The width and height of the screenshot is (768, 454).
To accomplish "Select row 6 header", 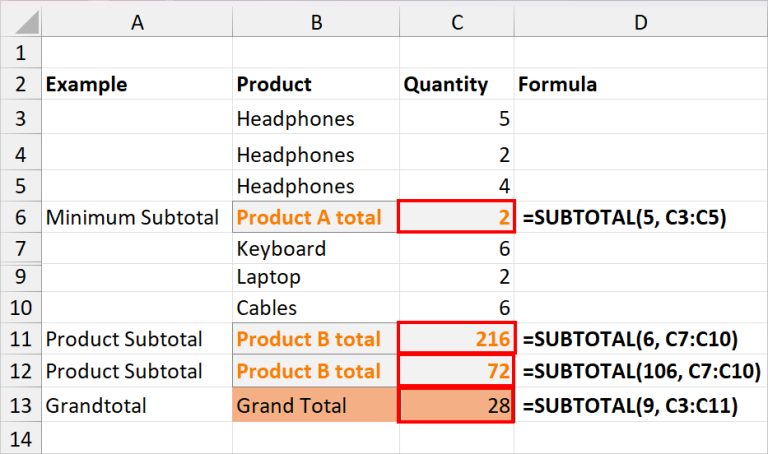I will (x=21, y=217).
